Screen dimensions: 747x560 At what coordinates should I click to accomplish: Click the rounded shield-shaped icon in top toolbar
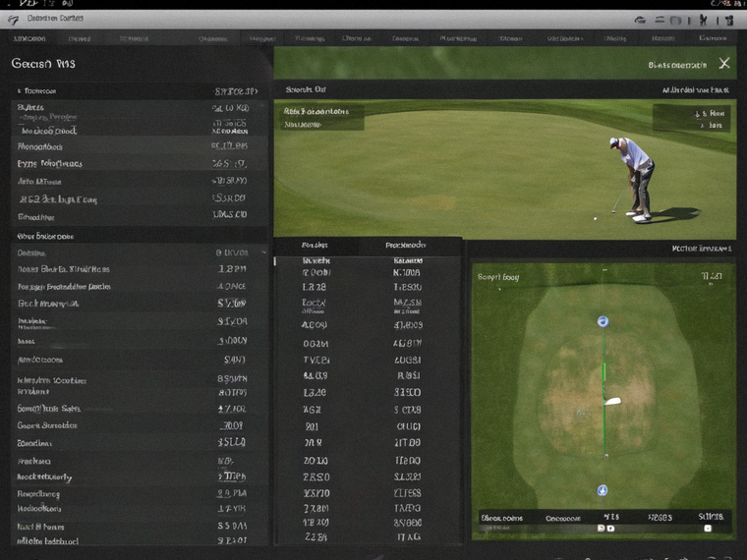point(675,21)
